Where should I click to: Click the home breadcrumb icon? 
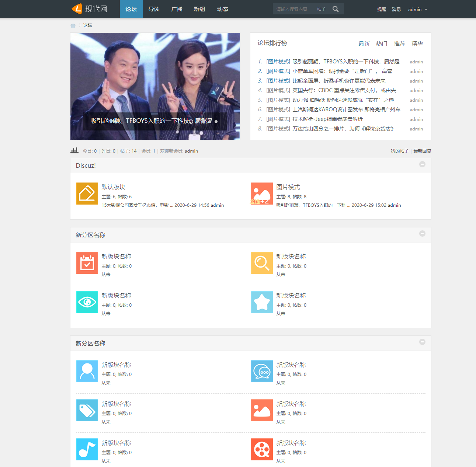[73, 25]
